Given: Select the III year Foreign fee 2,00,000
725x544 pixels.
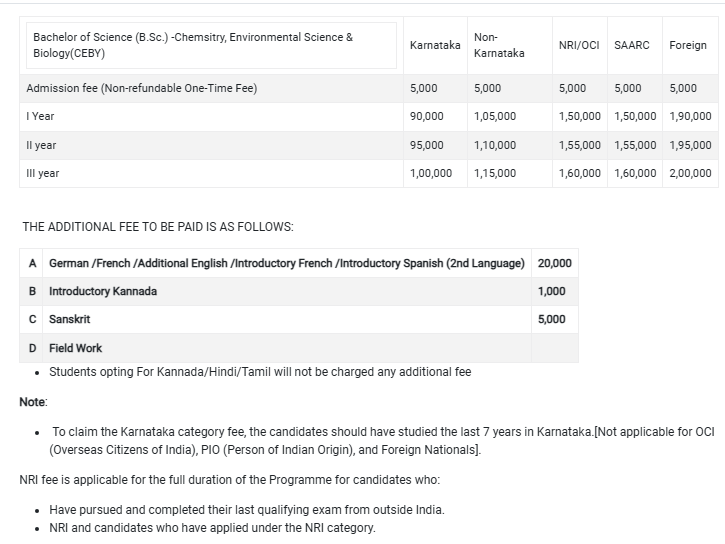Looking at the screenshot, I should (x=690, y=173).
